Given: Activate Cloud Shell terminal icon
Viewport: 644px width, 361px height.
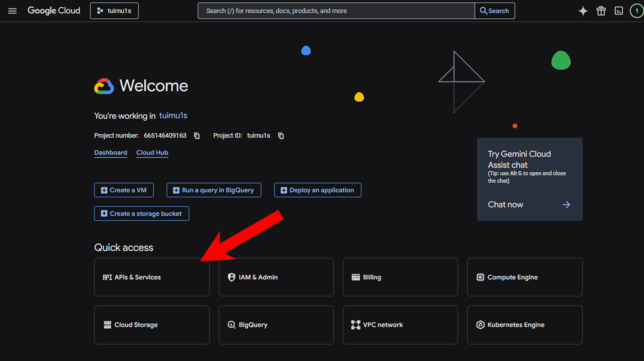Looking at the screenshot, I should pos(618,11).
